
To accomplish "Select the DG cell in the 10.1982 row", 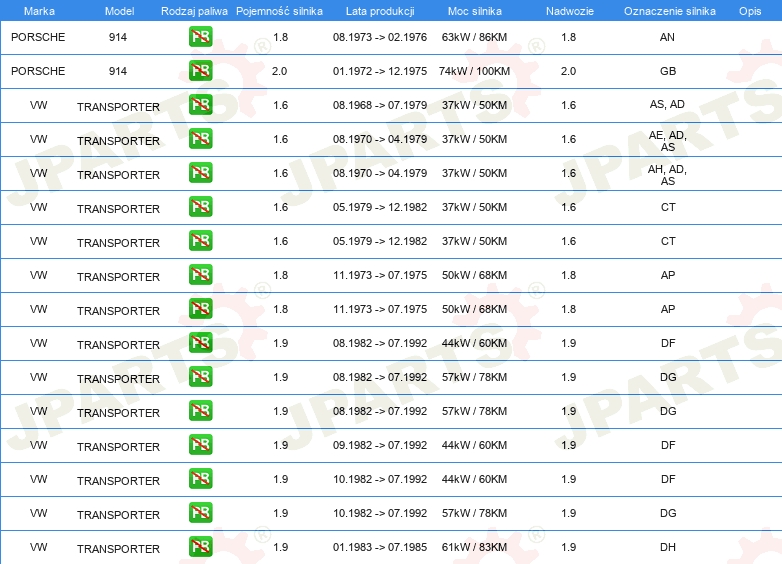I will coord(668,513).
